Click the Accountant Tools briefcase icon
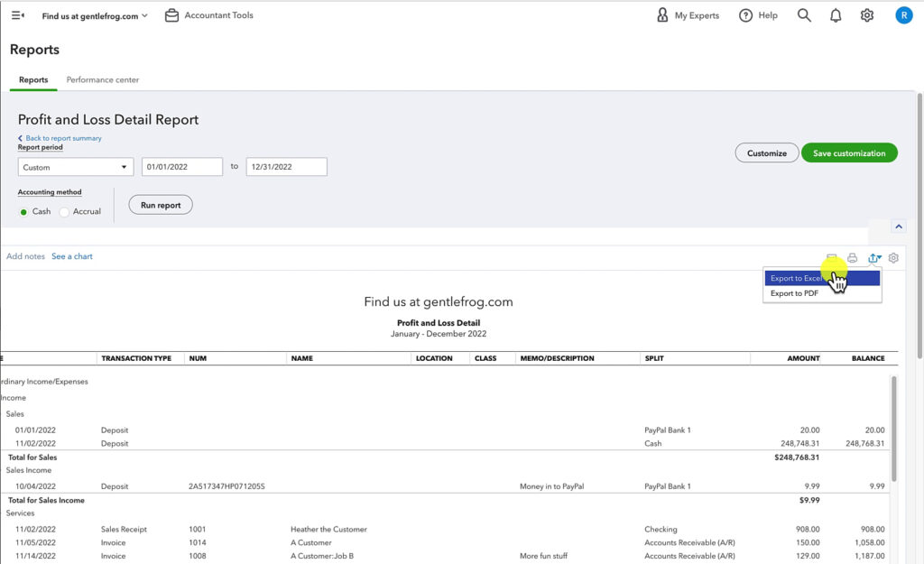This screenshot has height=564, width=924. (x=171, y=14)
